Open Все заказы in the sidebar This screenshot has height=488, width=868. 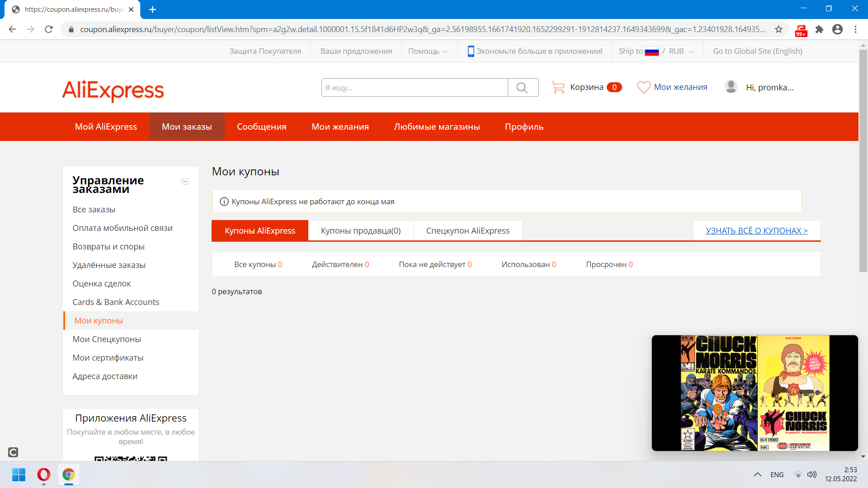[x=94, y=209]
